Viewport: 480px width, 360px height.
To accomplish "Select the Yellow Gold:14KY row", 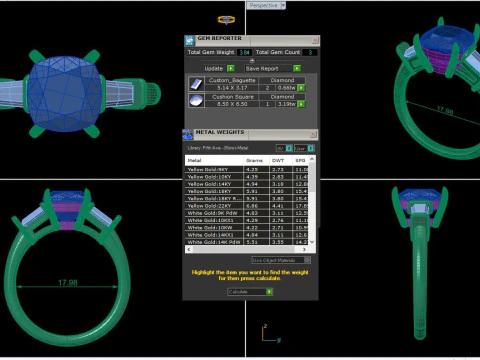I will click(x=247, y=184).
